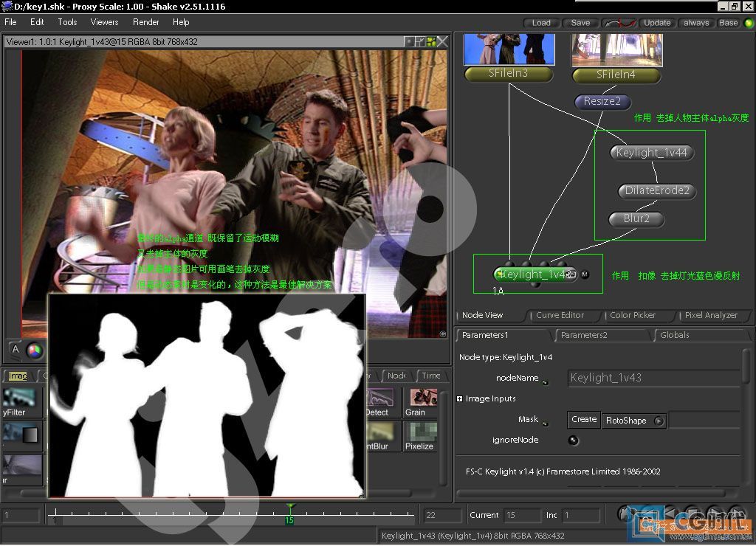Screen dimensions: 756x546
Task: Click the Inc increment field
Action: pos(580,515)
